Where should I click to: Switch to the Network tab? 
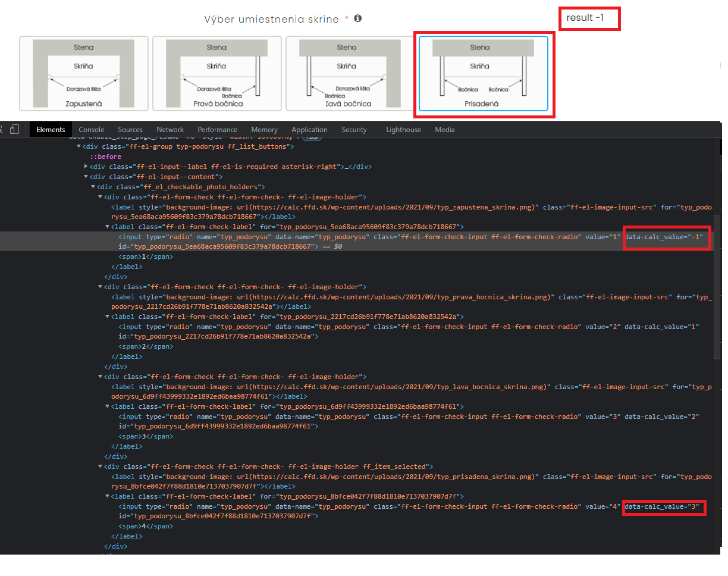click(170, 130)
